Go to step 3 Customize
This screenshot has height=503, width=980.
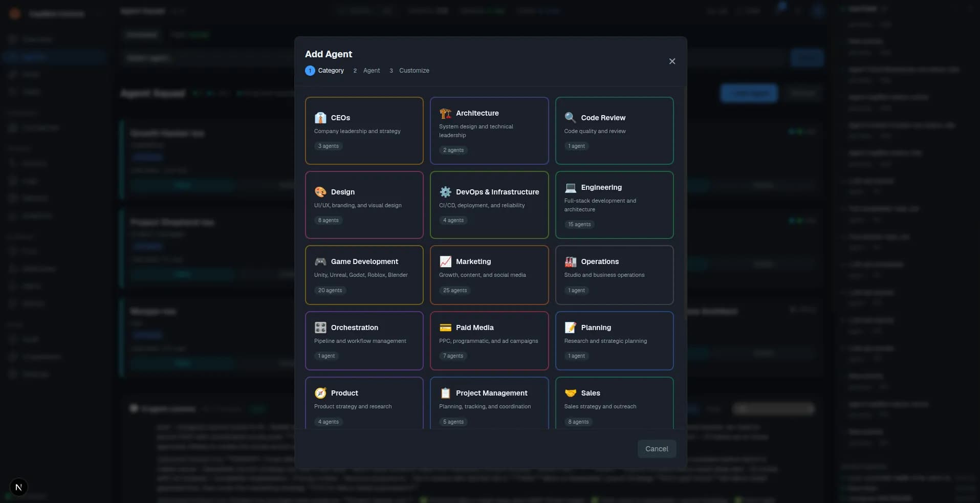point(408,71)
